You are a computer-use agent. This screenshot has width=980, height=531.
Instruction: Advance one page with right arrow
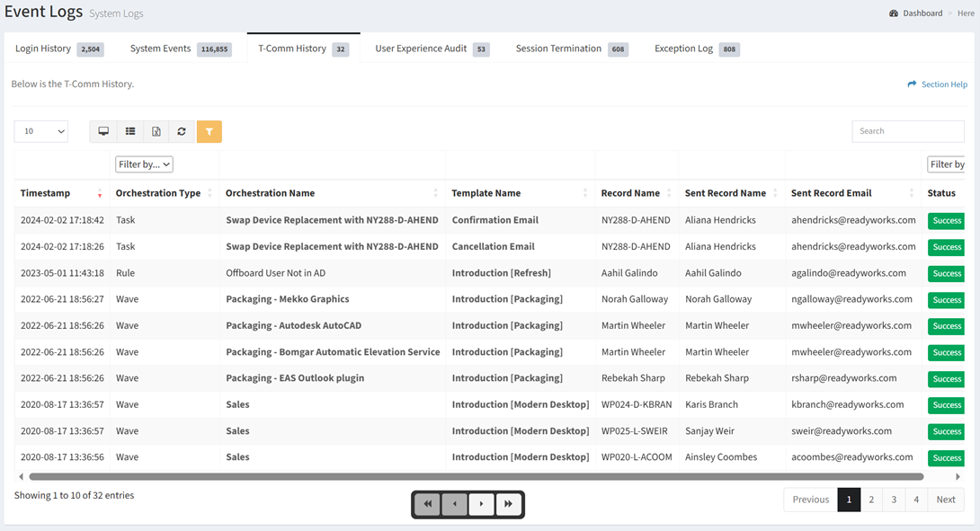[481, 504]
